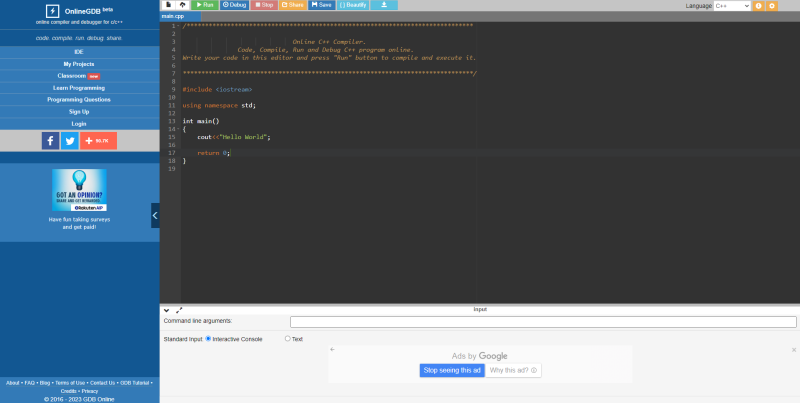This screenshot has width=800, height=403.
Task: Click the Programming Questions link
Action: [x=79, y=99]
